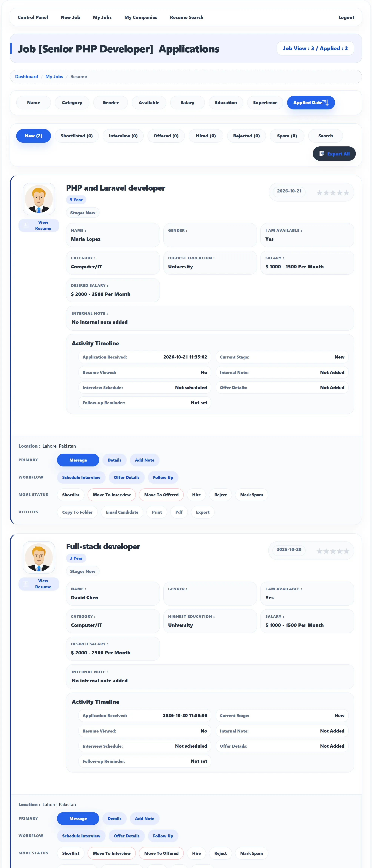Sort applications by Experience

click(265, 102)
